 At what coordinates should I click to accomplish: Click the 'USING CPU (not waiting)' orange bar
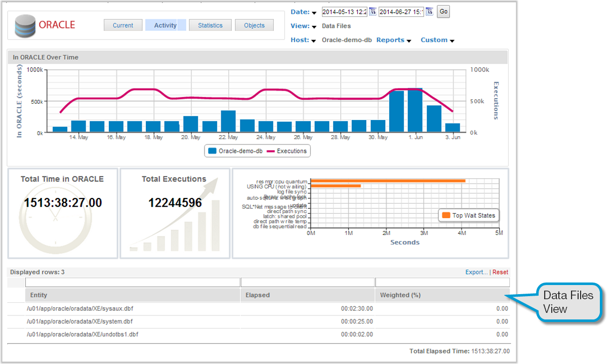[x=336, y=186]
